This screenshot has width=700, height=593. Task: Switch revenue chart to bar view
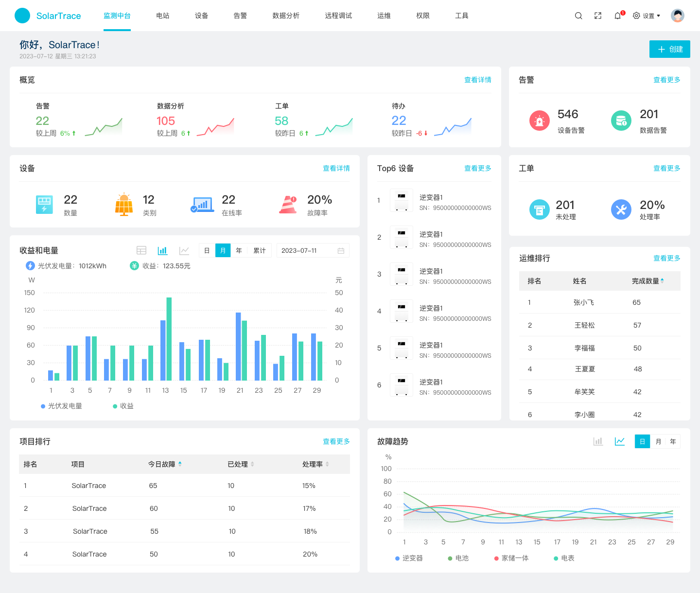pos(162,250)
